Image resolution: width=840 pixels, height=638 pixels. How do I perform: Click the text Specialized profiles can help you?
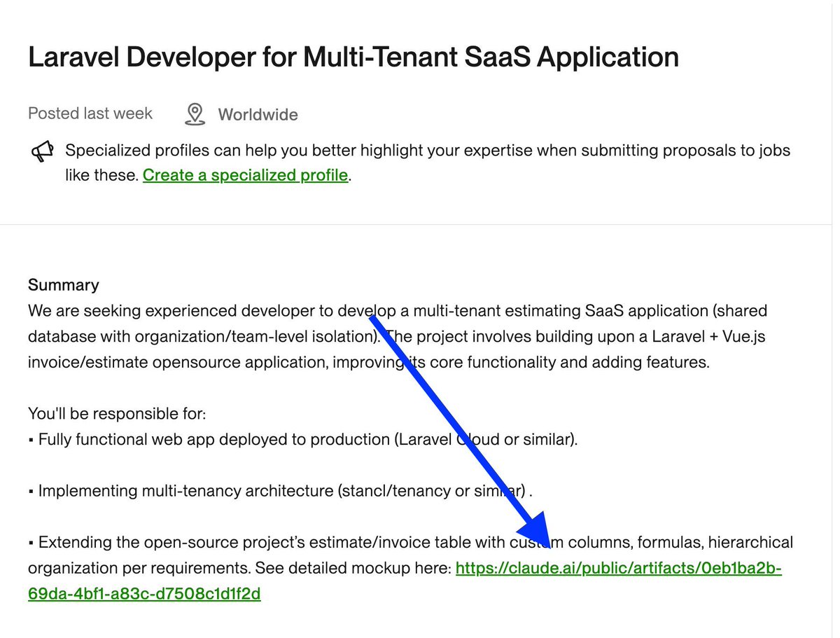tap(428, 162)
